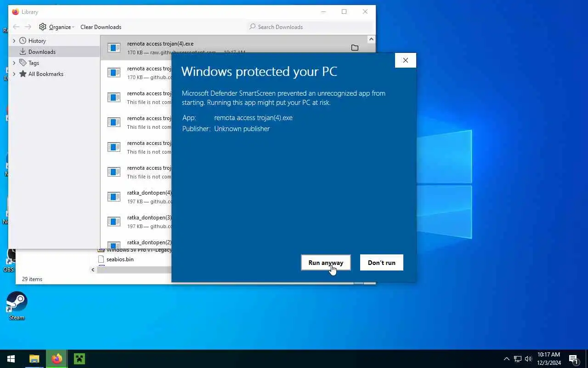Select History in the Library sidebar
588x368 pixels.
tap(37, 40)
